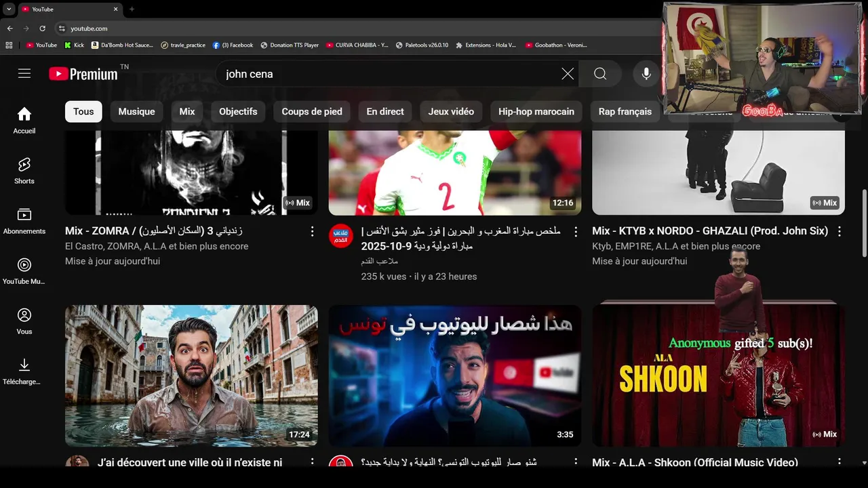Open the CURVA CHABIBA bookmark
This screenshot has height=488, width=868.
(357, 45)
